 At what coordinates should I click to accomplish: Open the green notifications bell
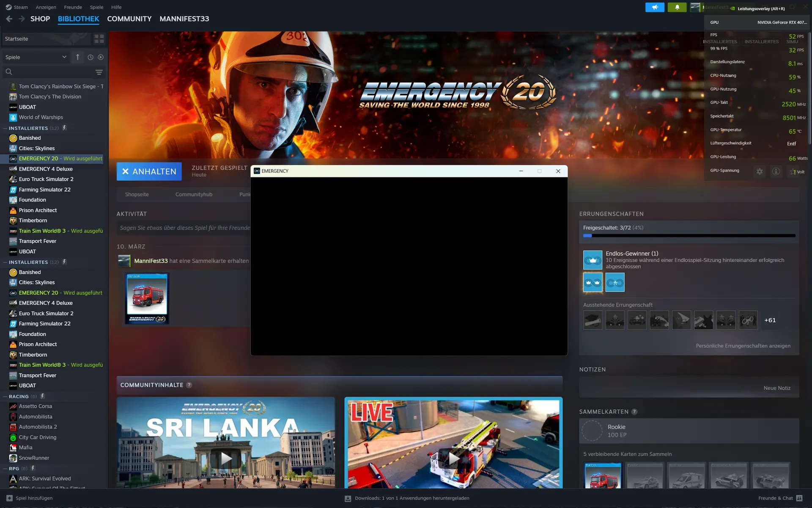pyautogui.click(x=677, y=7)
